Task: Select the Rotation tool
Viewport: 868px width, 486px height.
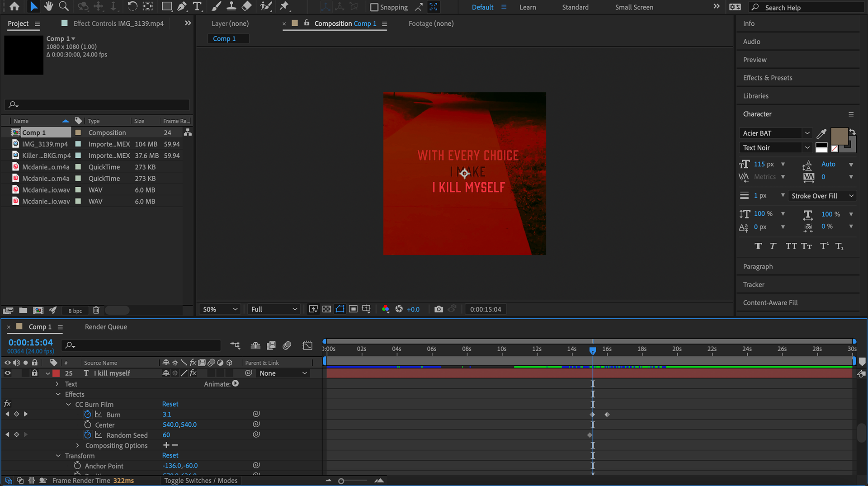Action: (x=132, y=6)
